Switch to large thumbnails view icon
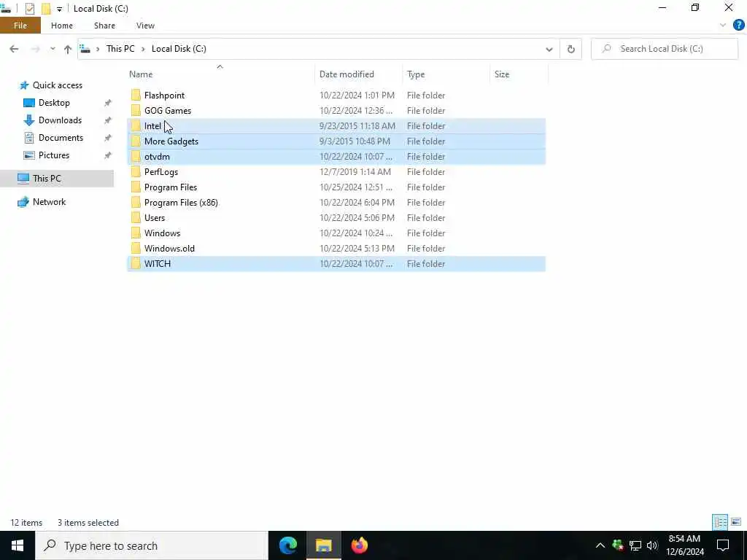This screenshot has height=560, width=747. point(736,522)
